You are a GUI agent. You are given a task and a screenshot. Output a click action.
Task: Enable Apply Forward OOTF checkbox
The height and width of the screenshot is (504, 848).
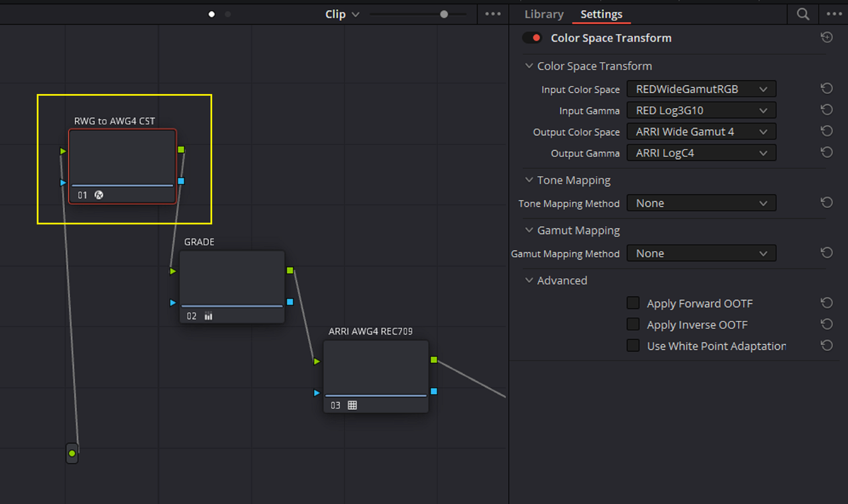point(633,303)
